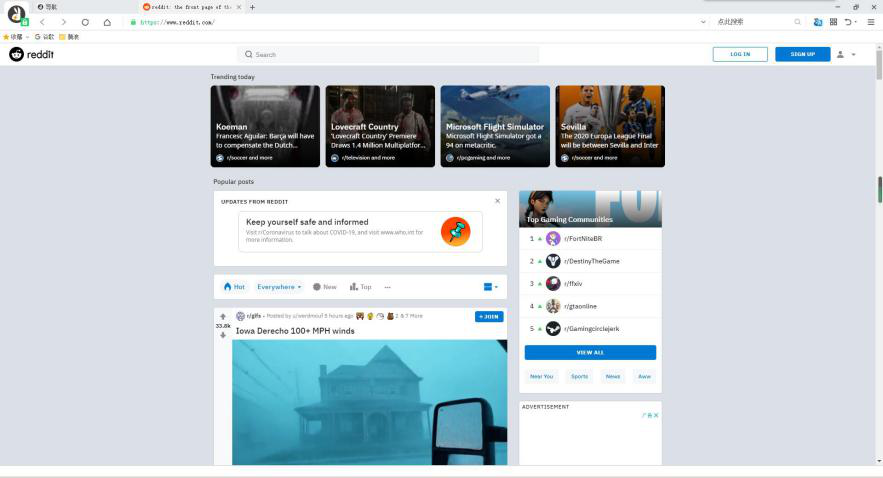Click the Google bookmark in the bookmarks bar
This screenshot has width=883, height=478.
(x=44, y=37)
